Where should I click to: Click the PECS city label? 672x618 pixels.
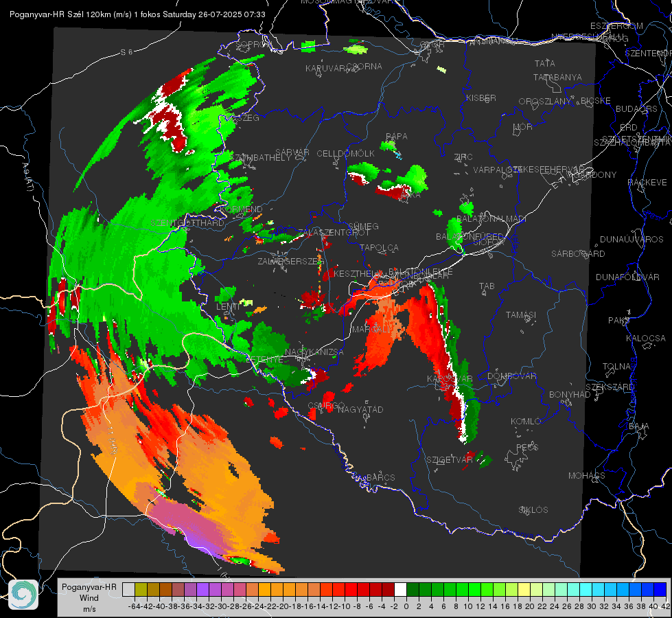[x=527, y=447]
